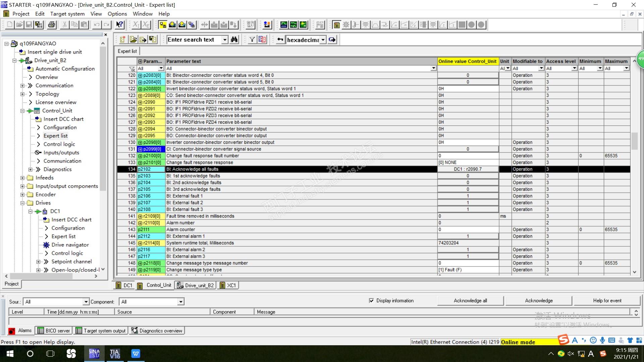The image size is (644, 362).
Task: Click the Acknowledge all button
Action: (x=470, y=301)
